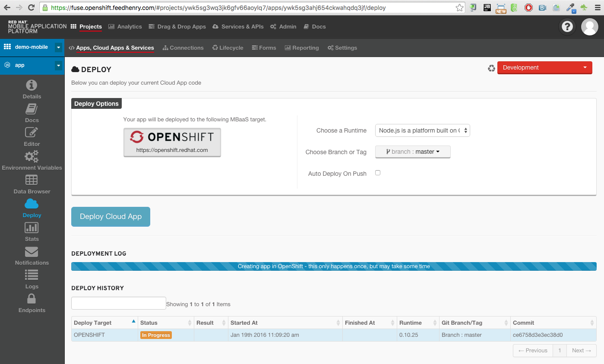Click the red stop-sign extension icon
Image resolution: width=604 pixels, height=364 pixels.
tap(528, 7)
